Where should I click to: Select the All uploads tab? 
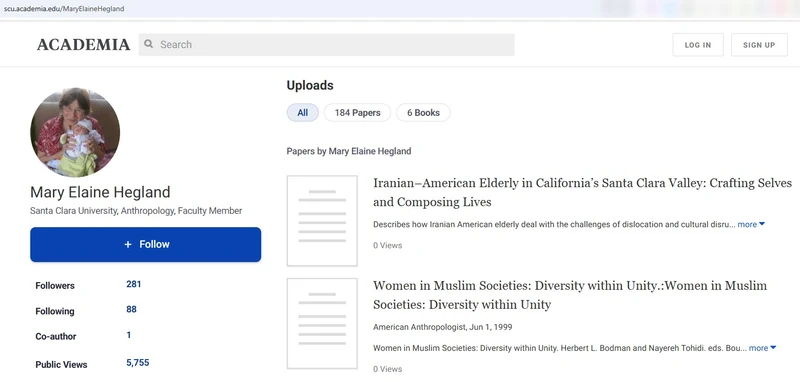pos(303,113)
